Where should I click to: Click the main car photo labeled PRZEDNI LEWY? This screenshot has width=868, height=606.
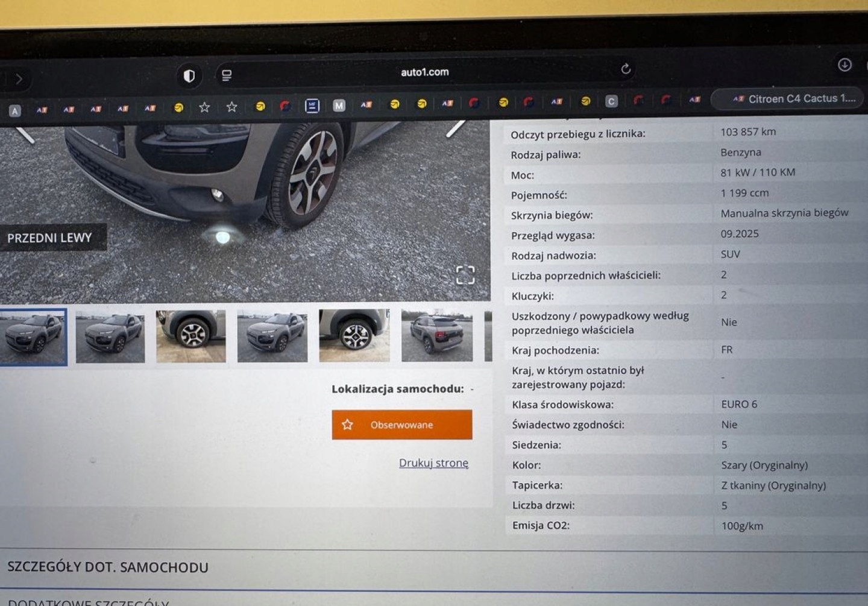coord(245,211)
